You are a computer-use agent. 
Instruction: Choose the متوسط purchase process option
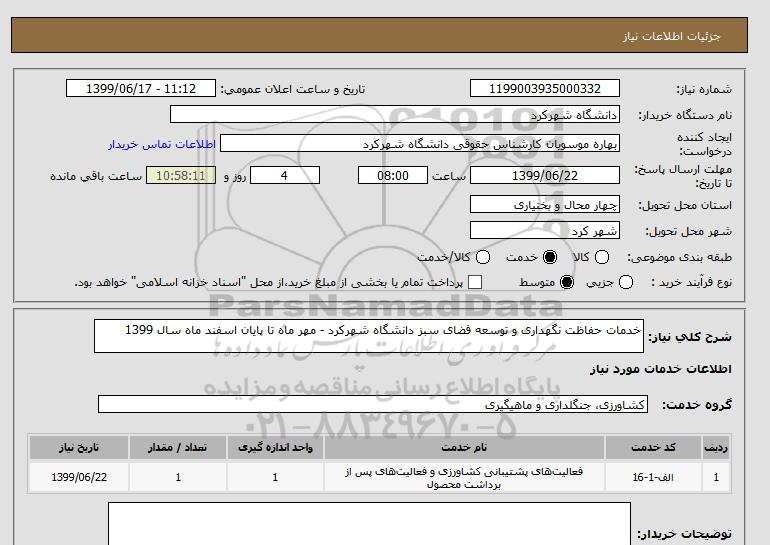567,282
